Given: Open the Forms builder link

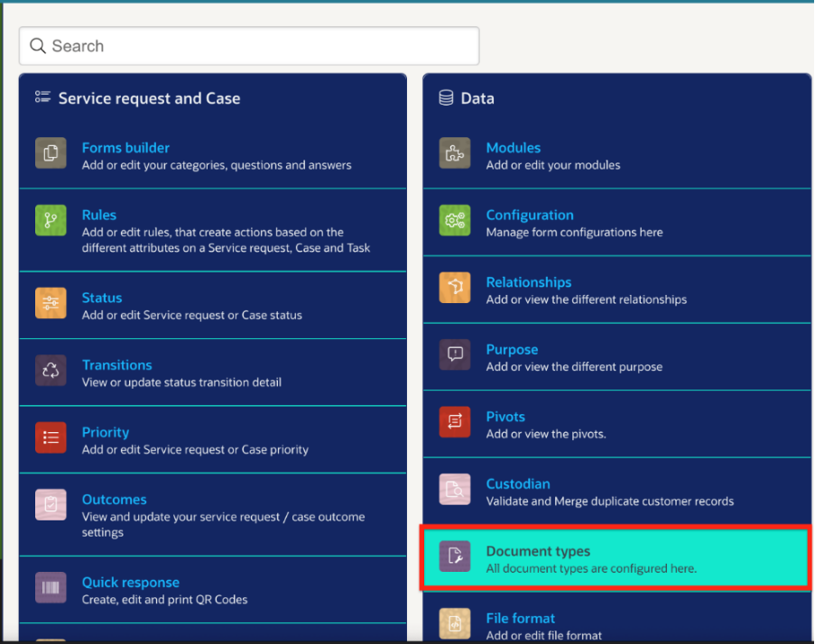Looking at the screenshot, I should (125, 148).
